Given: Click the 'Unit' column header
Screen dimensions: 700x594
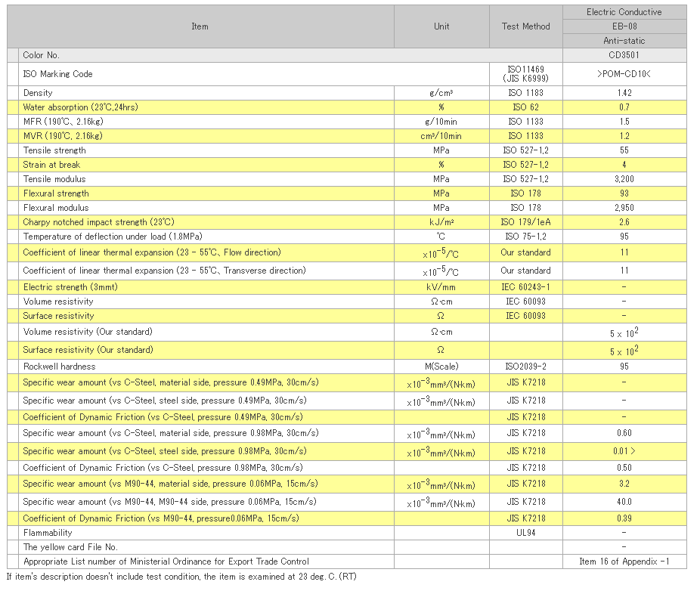Looking at the screenshot, I should coord(441,26).
